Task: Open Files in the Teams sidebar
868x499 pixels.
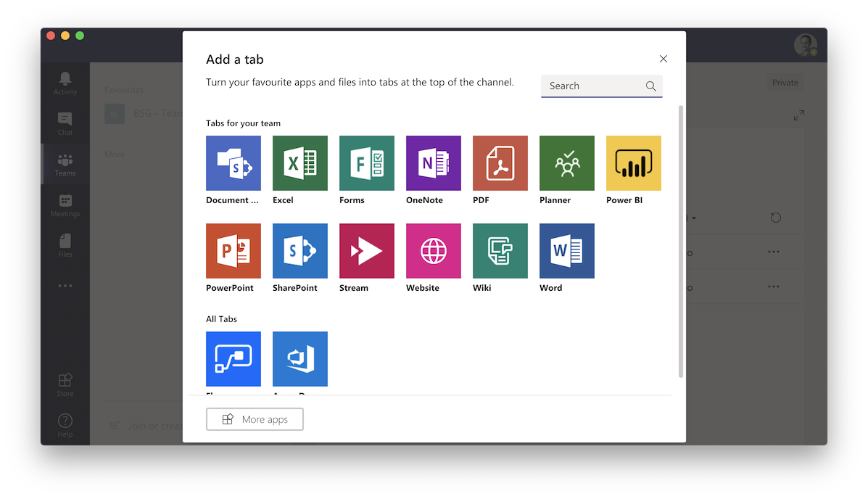Action: [x=65, y=246]
